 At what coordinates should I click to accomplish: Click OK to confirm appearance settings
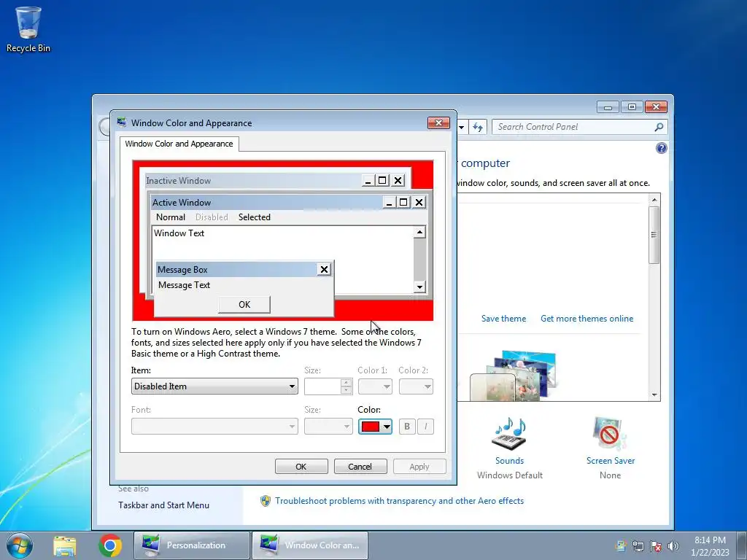(x=301, y=467)
